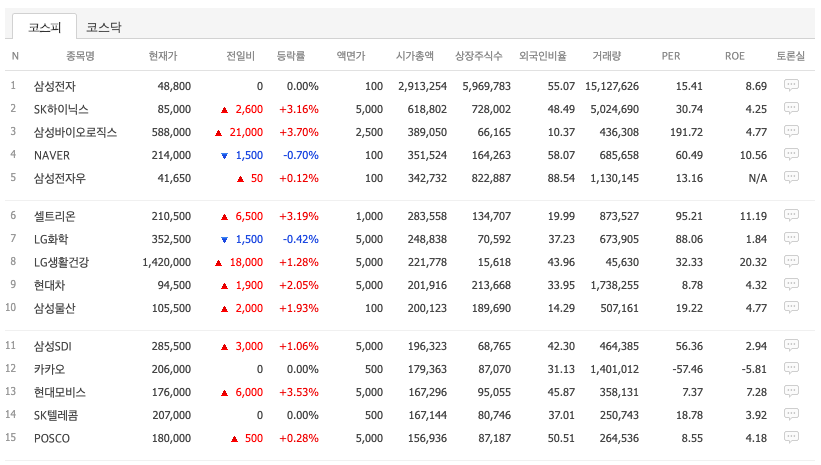Select 삼성전자 market cap 2,913,254
Screen dimensions: 821x465
(423, 86)
